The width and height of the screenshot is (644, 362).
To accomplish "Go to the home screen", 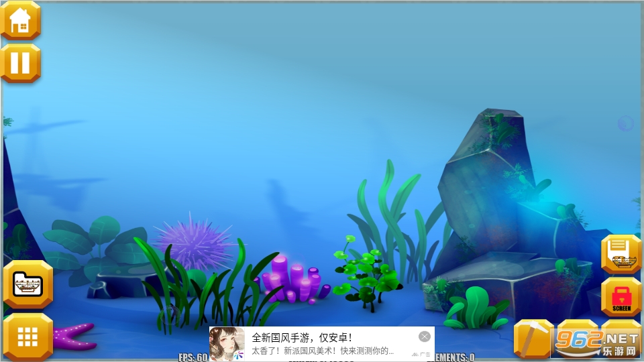I will [x=21, y=21].
